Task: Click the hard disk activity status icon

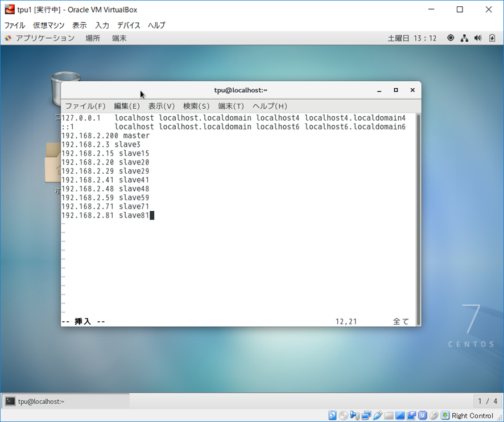Action: (332, 416)
